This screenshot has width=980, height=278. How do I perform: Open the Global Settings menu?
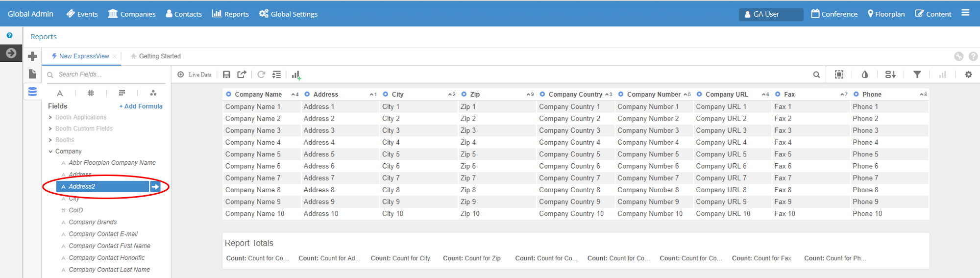(289, 14)
